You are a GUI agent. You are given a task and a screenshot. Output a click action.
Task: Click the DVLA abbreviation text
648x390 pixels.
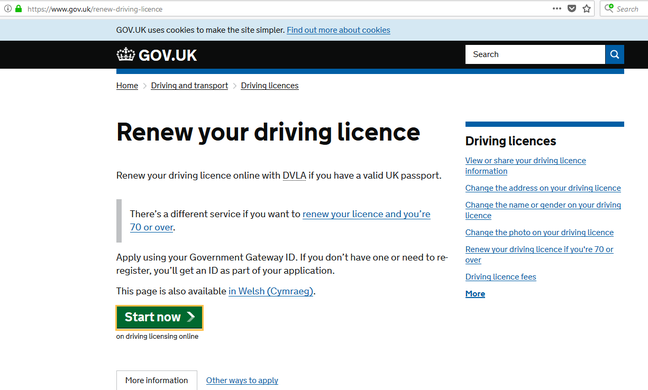pos(294,176)
